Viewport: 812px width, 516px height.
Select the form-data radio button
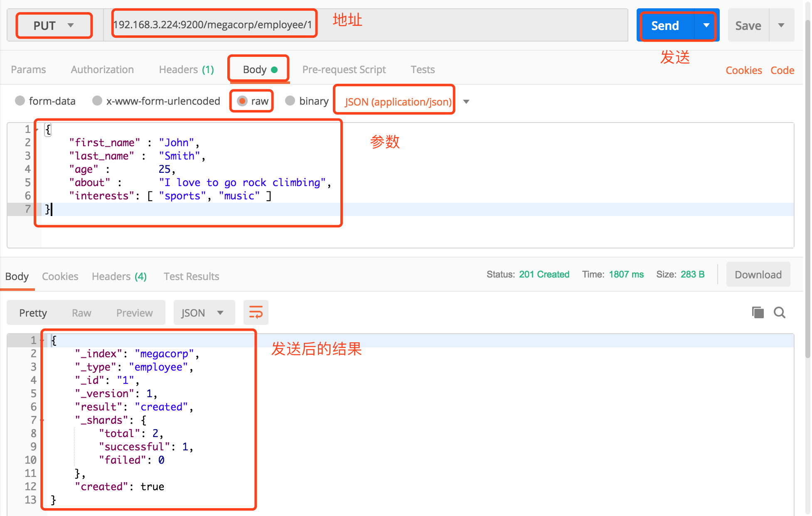coord(20,101)
